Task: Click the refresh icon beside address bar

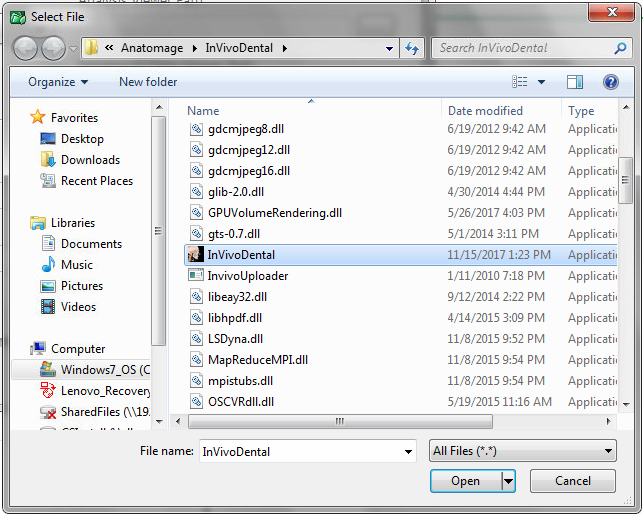Action: 412,48
